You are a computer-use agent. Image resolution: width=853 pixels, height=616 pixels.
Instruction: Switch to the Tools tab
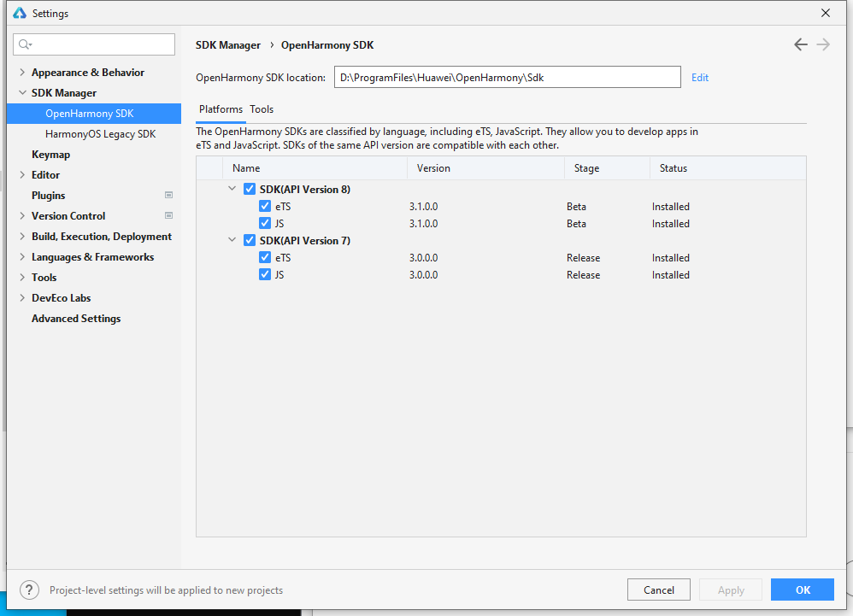point(262,109)
